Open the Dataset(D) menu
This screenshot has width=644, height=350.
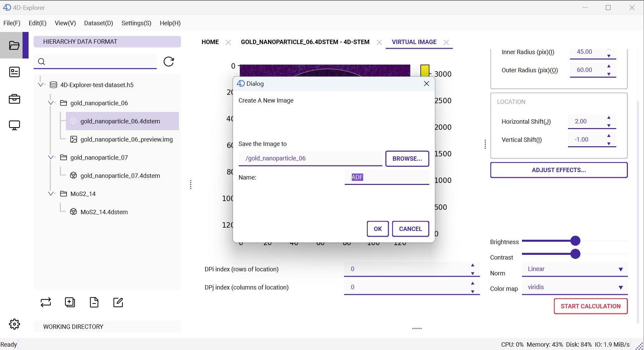[x=99, y=23]
